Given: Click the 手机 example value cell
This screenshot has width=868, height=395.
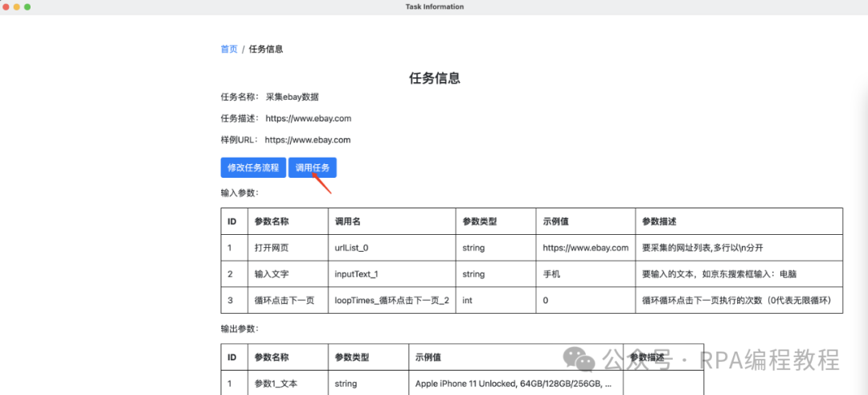Looking at the screenshot, I should coord(586,274).
